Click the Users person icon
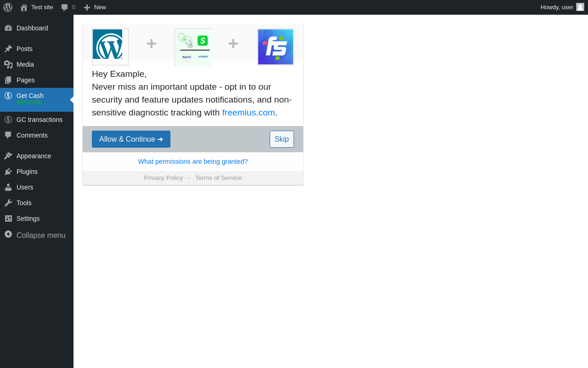Viewport: 588px width, 368px height. tap(8, 187)
